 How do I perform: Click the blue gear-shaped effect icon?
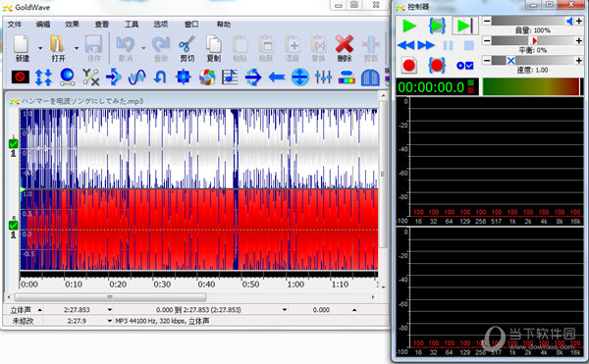pos(184,78)
